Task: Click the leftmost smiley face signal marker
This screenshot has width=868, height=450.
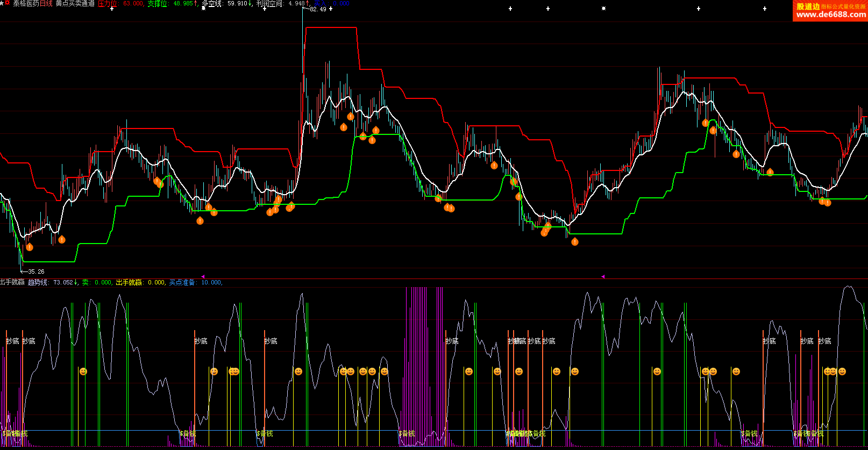Action: [x=83, y=372]
